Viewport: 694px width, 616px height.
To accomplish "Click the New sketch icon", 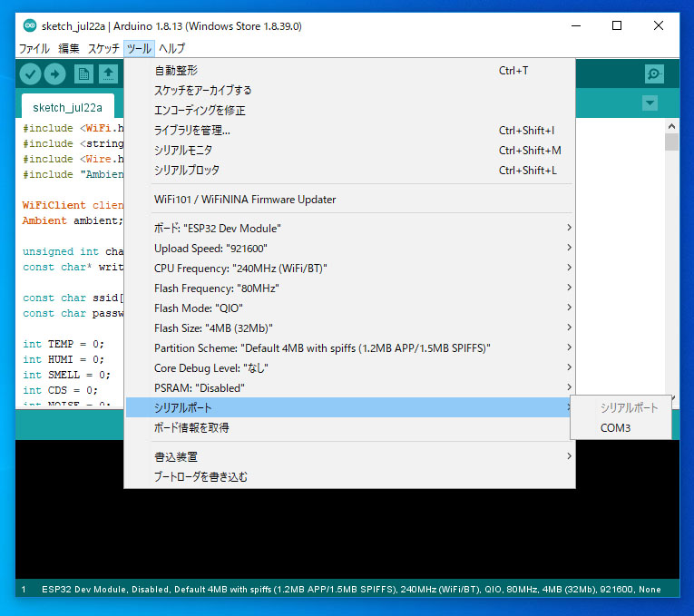I will click(x=83, y=74).
